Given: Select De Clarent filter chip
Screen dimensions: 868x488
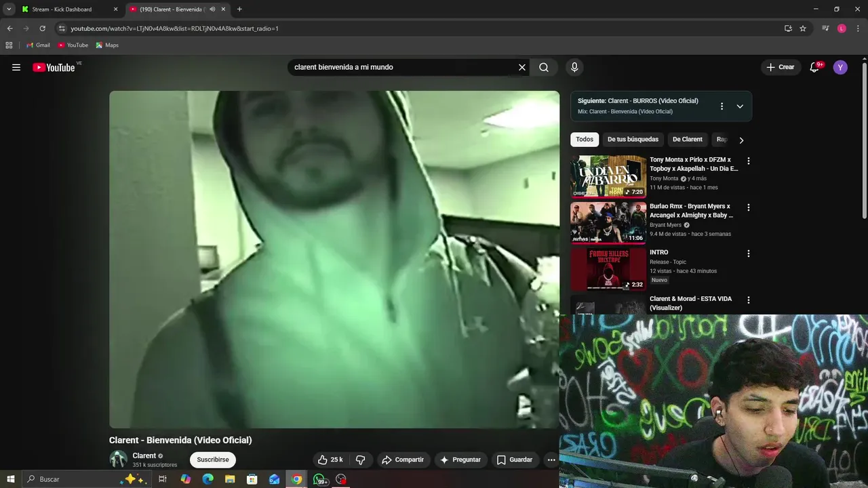Looking at the screenshot, I should click(688, 140).
